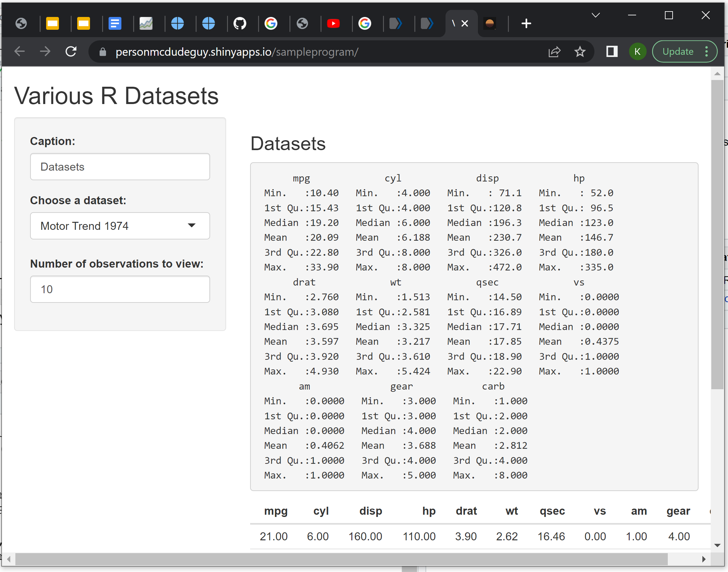
Task: Open the side panel icon
Action: click(612, 52)
